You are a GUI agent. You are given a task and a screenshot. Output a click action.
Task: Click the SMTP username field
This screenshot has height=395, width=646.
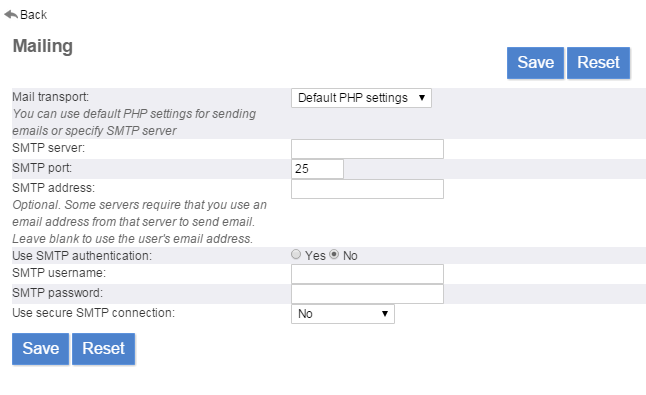click(x=367, y=274)
